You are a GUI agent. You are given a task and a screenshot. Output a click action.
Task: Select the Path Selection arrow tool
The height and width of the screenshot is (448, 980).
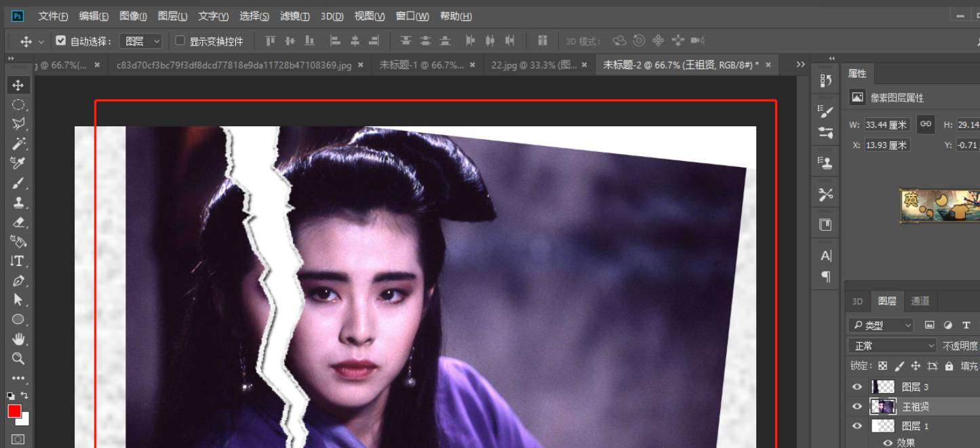coord(18,299)
